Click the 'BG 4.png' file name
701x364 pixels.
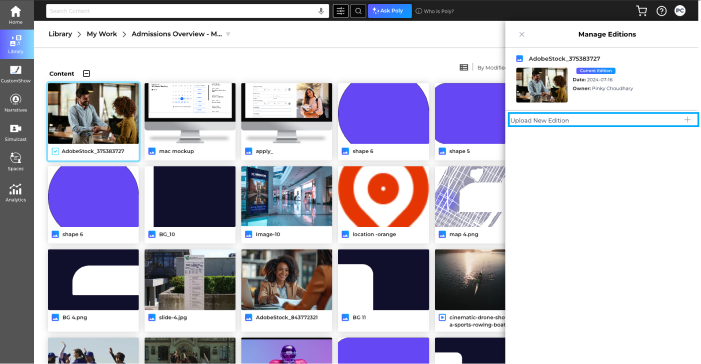pos(75,317)
